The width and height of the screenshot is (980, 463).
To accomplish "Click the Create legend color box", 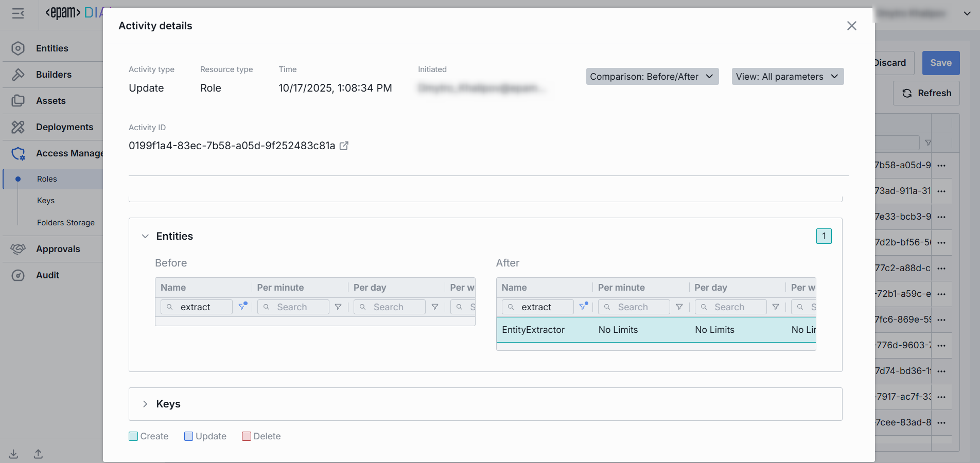I will pyautogui.click(x=133, y=436).
